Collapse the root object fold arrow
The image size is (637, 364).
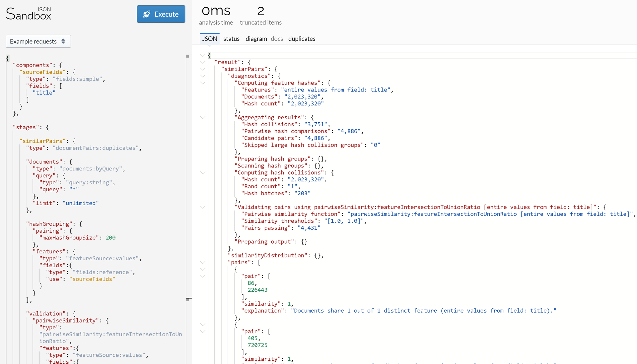click(x=203, y=55)
